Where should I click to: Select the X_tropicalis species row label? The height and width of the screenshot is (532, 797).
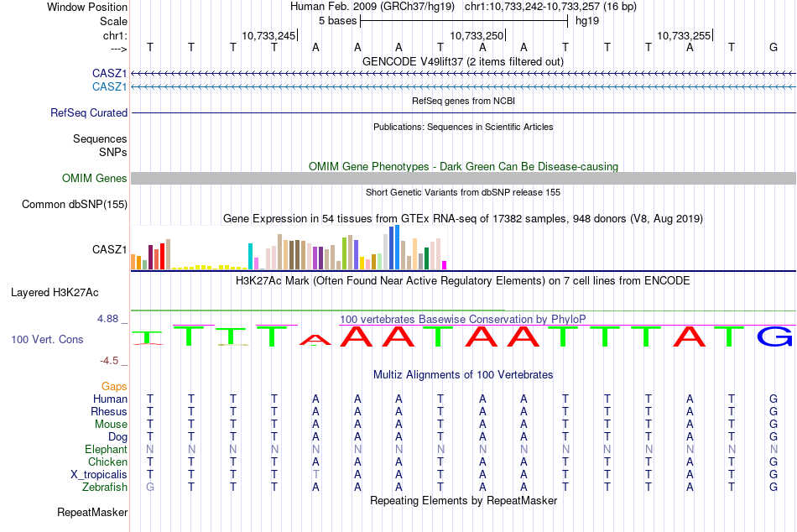tap(99, 475)
